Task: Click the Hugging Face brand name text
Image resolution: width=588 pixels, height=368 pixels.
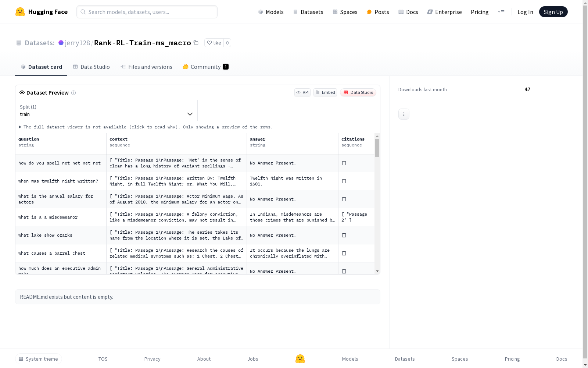Action: [x=48, y=12]
